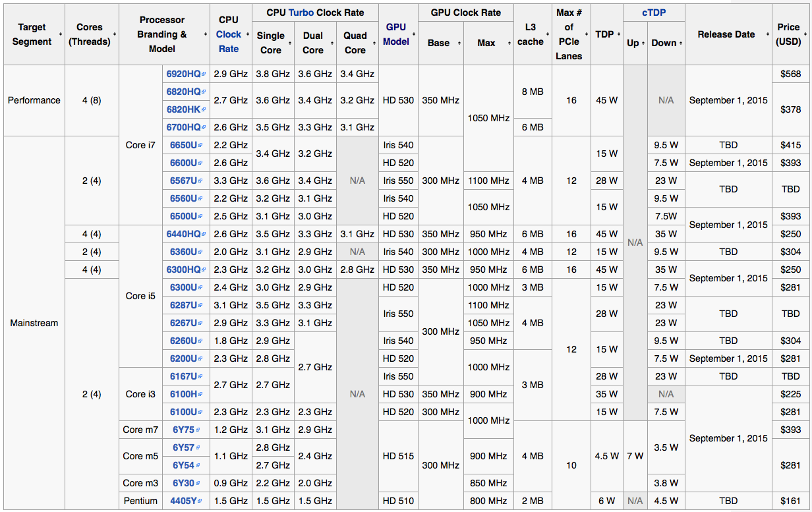Select the 'Pentium' branding cell

(x=140, y=501)
